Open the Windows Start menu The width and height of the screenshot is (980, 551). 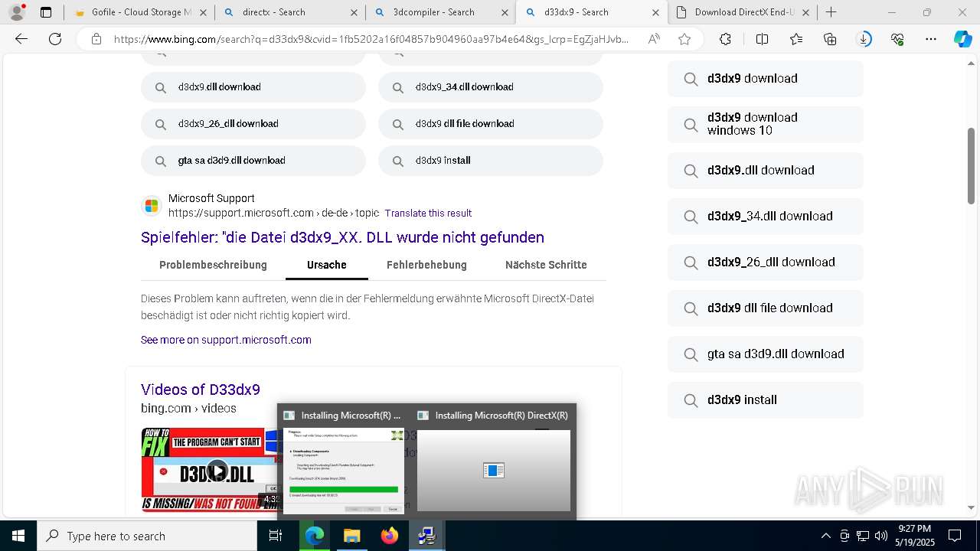click(x=18, y=536)
